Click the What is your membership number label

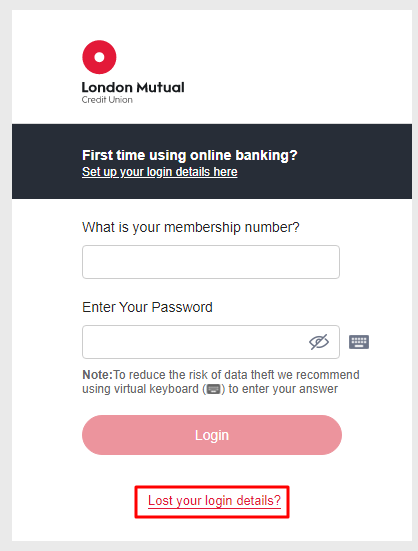191,227
